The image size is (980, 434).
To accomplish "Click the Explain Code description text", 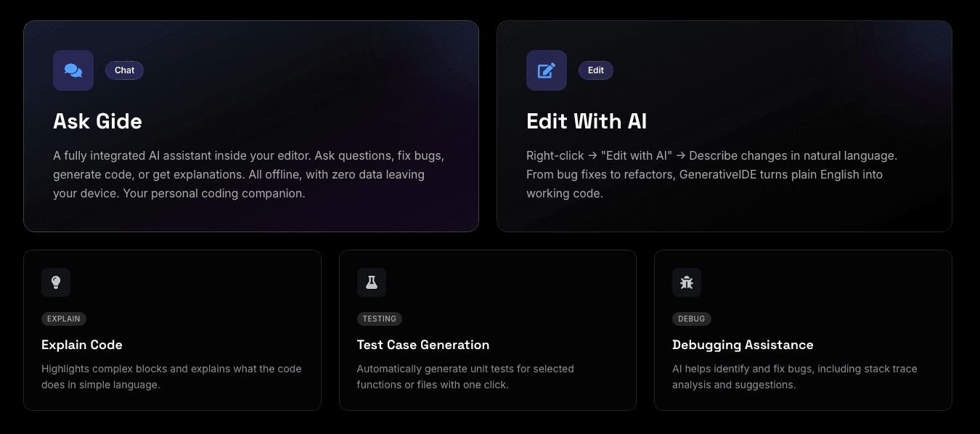I will pyautogui.click(x=171, y=377).
